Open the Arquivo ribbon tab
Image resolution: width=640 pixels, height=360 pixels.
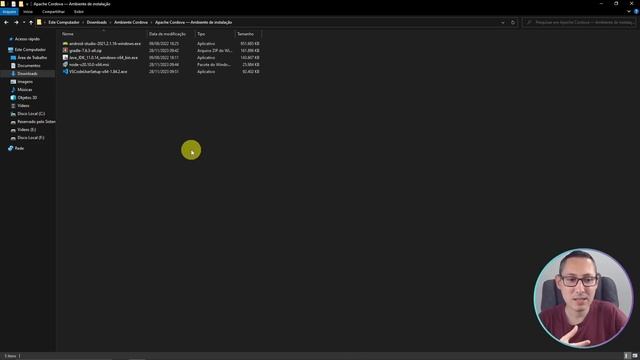coord(9,12)
